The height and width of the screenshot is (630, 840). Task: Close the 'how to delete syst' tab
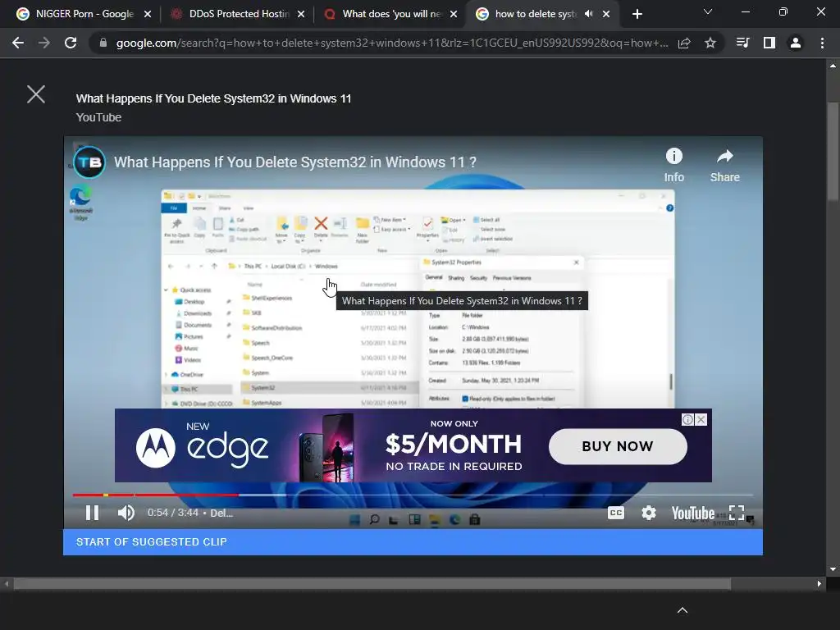click(x=606, y=14)
